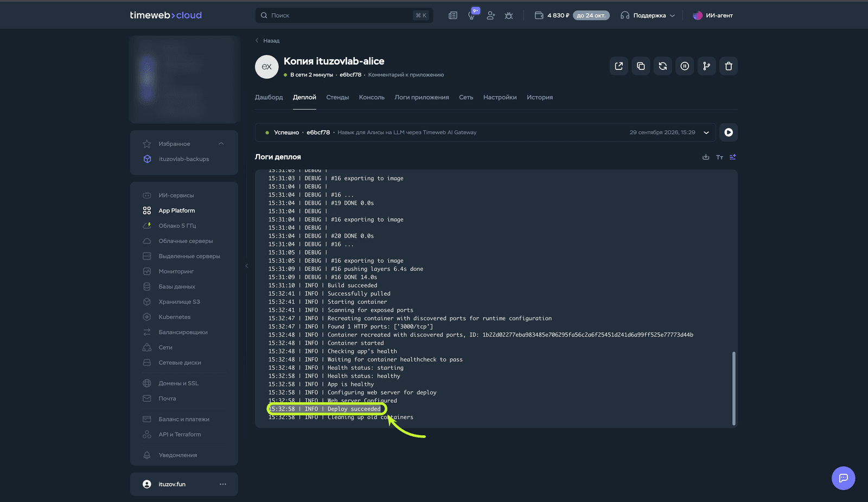Open the ИИ-агент assistant
Image resolution: width=868 pixels, height=502 pixels.
(712, 16)
